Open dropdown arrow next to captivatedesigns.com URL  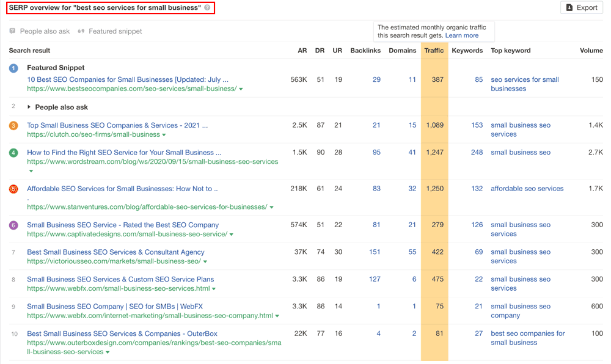pyautogui.click(x=232, y=235)
